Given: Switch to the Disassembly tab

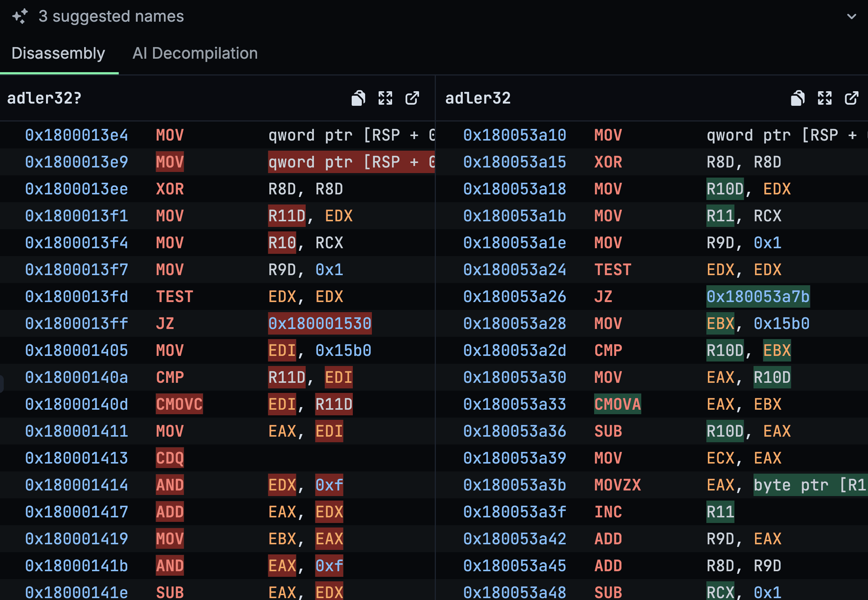Looking at the screenshot, I should tap(58, 53).
